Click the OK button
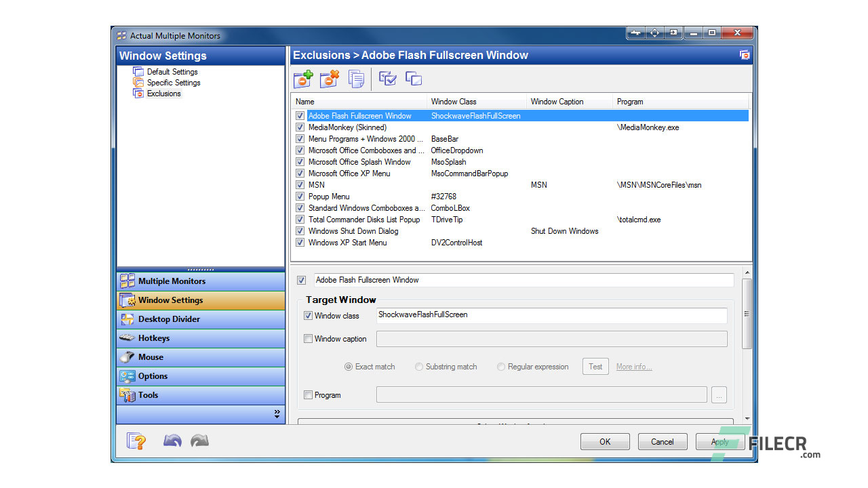Viewport: 868px width, 488px height. point(605,442)
